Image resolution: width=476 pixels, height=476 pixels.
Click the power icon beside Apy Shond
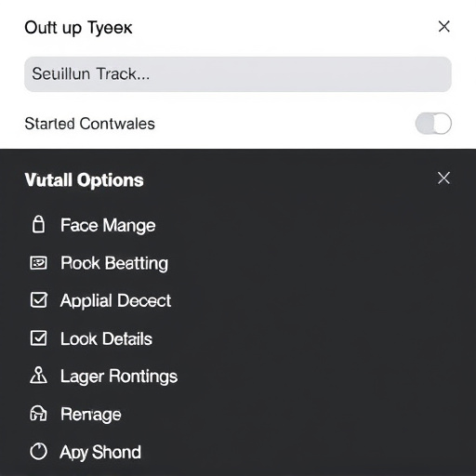(38, 452)
